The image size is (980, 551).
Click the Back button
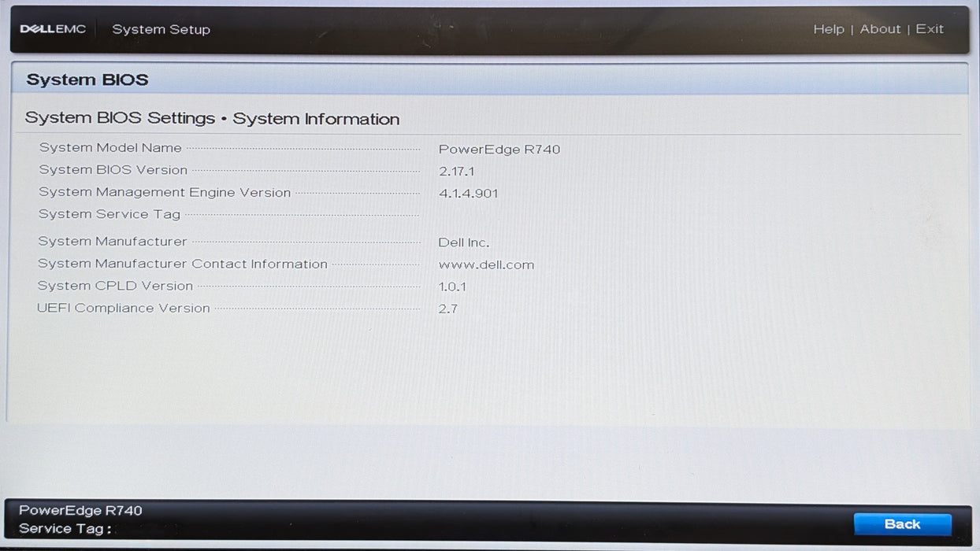[902, 524]
